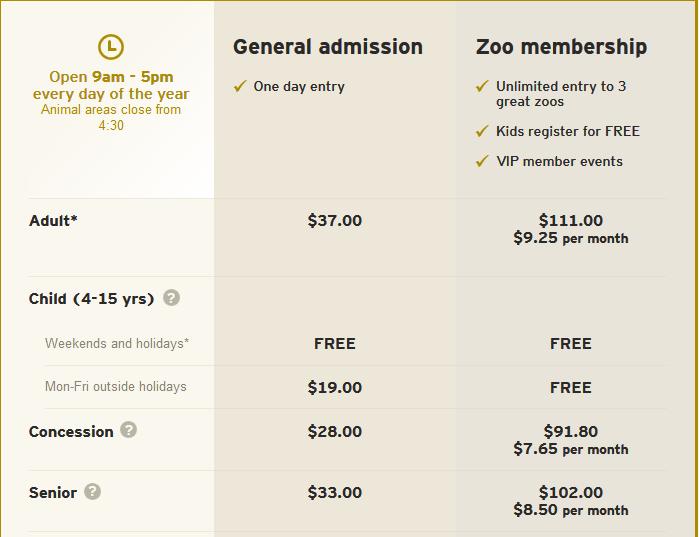Click the $28.00 concession admission price
Screen dimensions: 699x537
[x=335, y=431]
